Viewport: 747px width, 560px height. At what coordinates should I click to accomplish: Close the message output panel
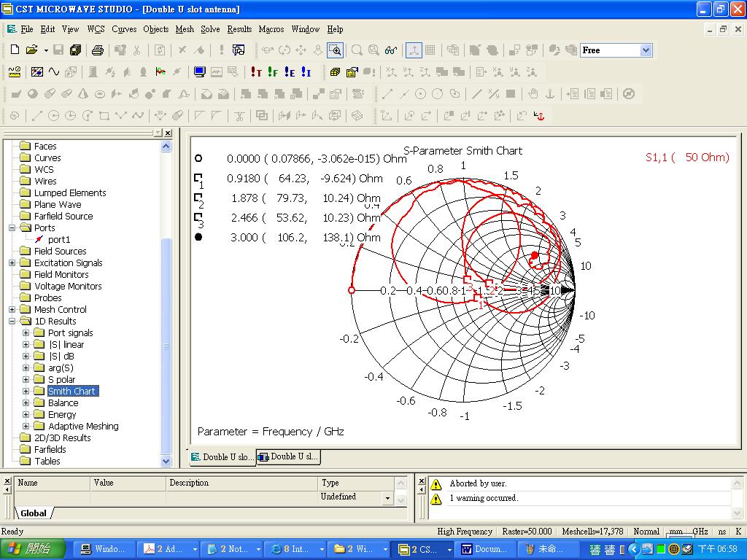pyautogui.click(x=421, y=480)
